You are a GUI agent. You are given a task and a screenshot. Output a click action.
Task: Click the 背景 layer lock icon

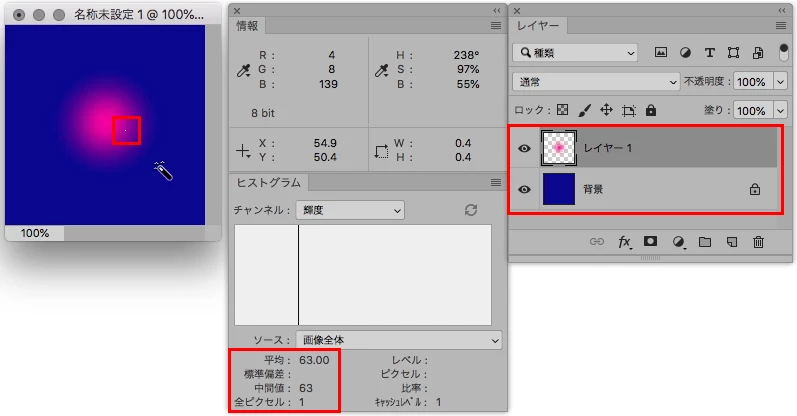tap(755, 189)
